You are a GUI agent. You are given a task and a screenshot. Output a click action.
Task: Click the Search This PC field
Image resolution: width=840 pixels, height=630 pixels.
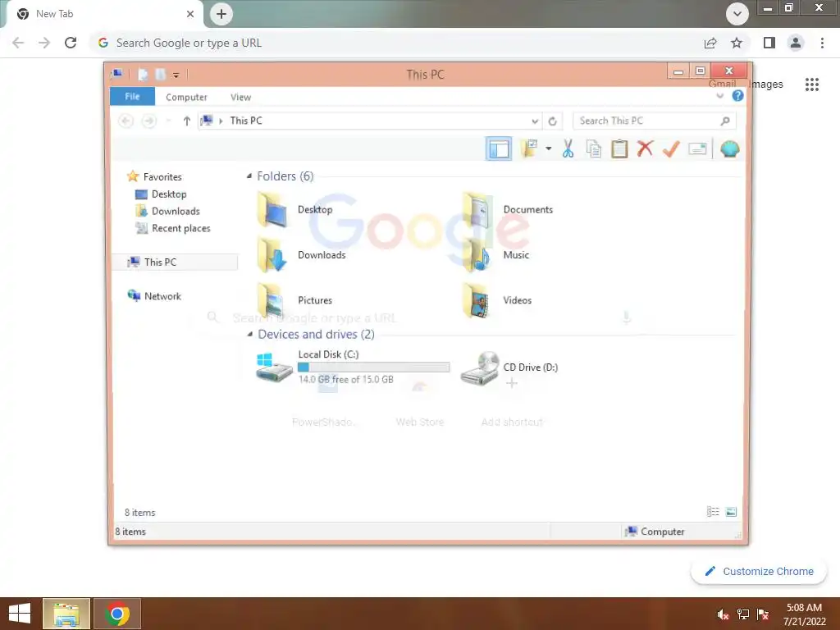(654, 121)
